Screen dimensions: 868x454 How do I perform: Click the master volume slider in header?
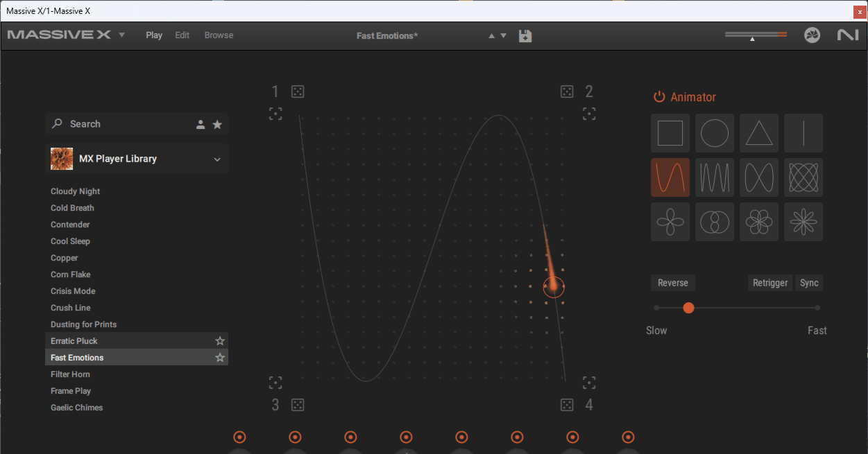(x=756, y=35)
